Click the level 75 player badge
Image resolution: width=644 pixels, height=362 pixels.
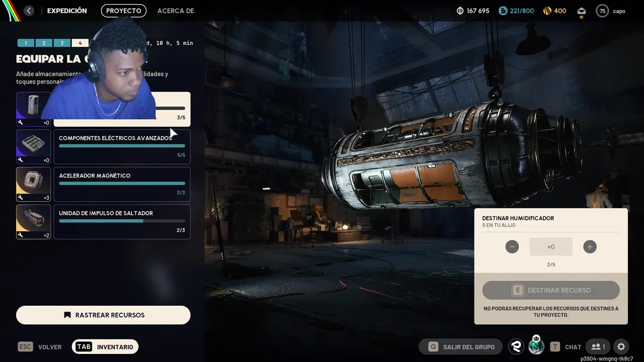(x=602, y=11)
